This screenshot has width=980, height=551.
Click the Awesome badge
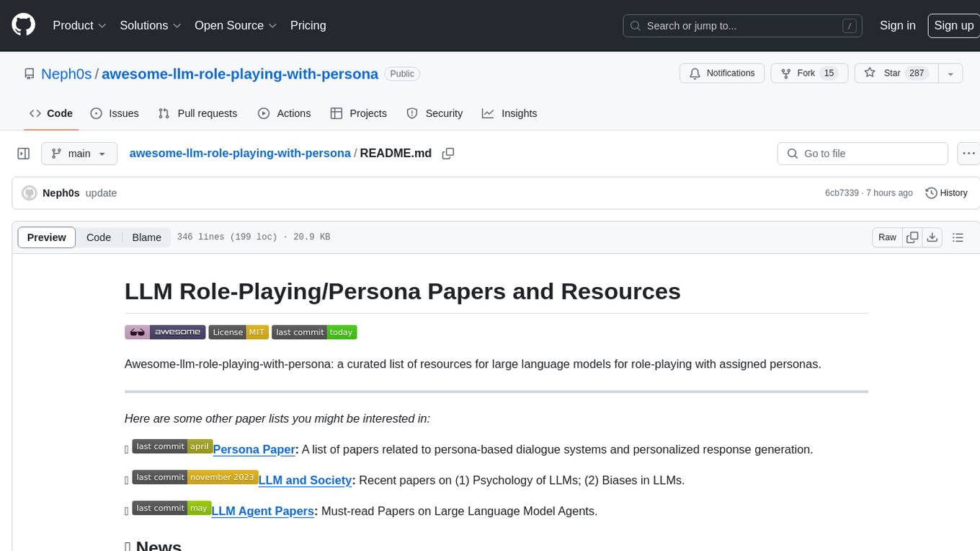165,332
